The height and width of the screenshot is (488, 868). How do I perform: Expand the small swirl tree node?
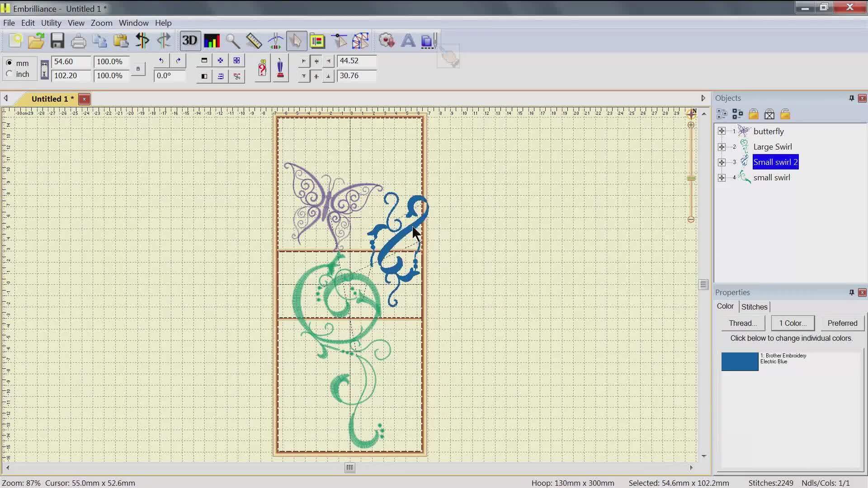coord(722,178)
